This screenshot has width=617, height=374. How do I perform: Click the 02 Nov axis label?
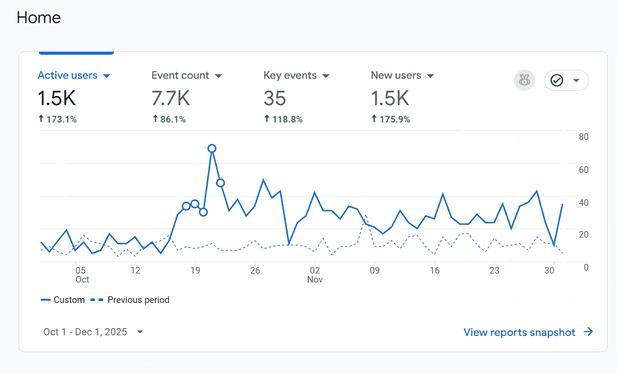[x=315, y=275]
